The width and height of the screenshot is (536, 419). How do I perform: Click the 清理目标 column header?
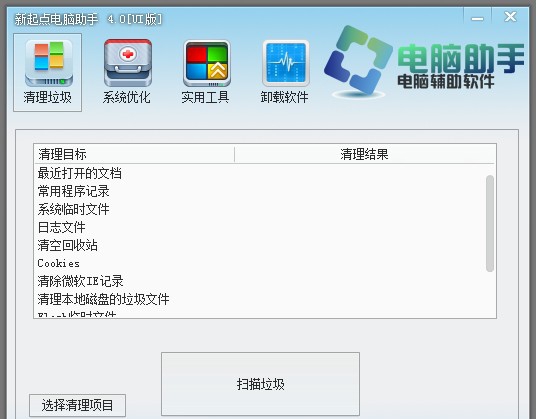[134, 154]
